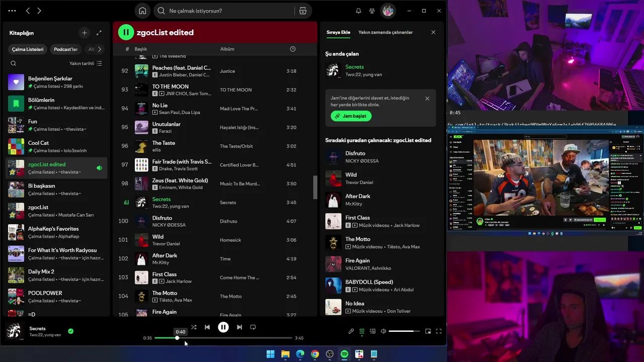
Task: Open the Certified Lover B... album link
Action: pos(239,165)
